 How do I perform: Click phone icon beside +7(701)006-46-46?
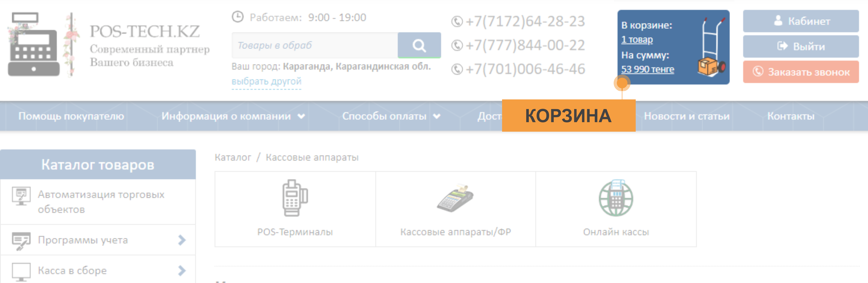pyautogui.click(x=457, y=69)
